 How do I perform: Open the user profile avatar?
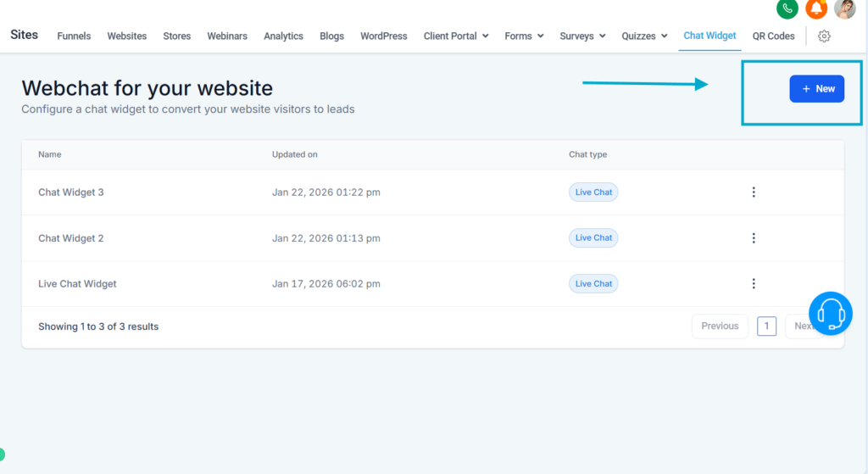(844, 8)
